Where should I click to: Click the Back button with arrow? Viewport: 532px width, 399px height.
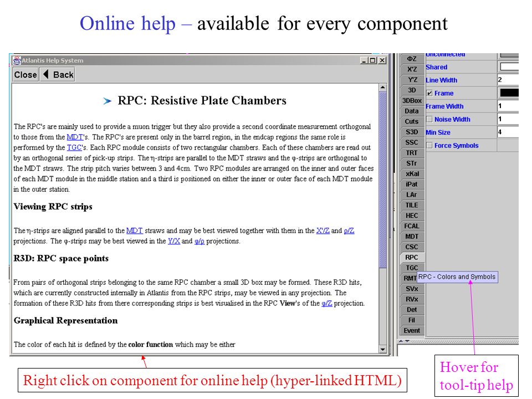tap(58, 75)
